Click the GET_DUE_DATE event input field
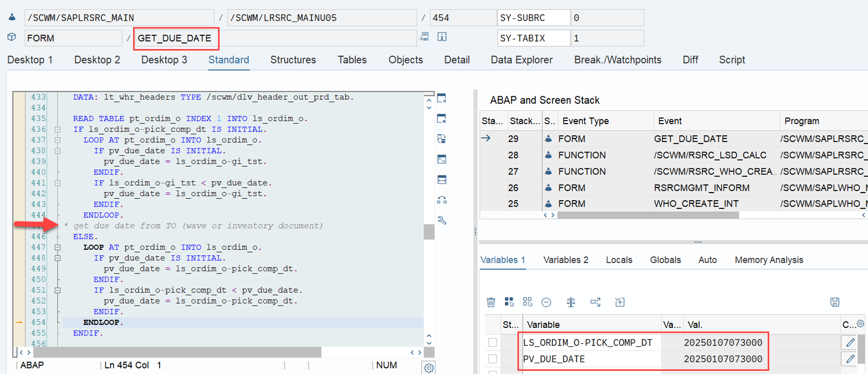868x374 pixels. 275,38
